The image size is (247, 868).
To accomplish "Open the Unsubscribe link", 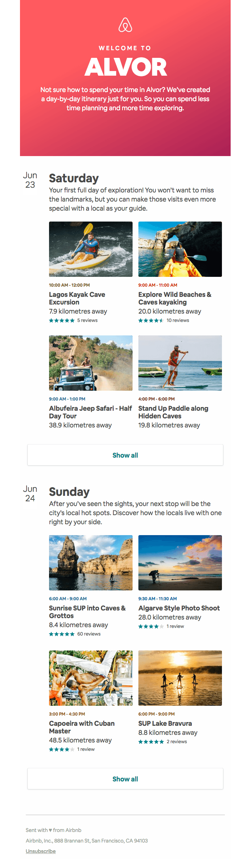I will [x=40, y=851].
